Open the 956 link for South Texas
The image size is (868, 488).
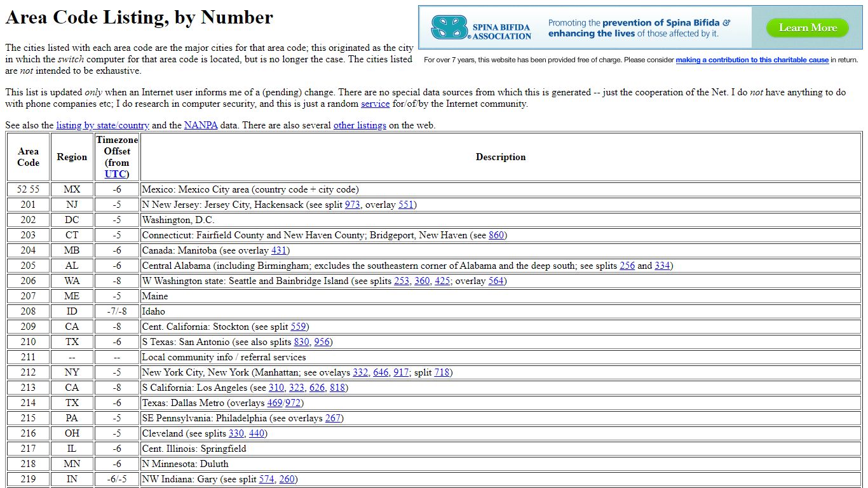[321, 342]
